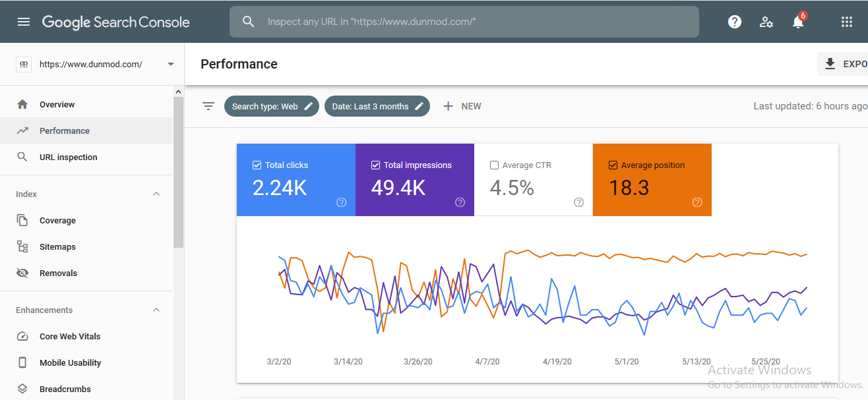Open the Help question mark icon

[x=735, y=22]
